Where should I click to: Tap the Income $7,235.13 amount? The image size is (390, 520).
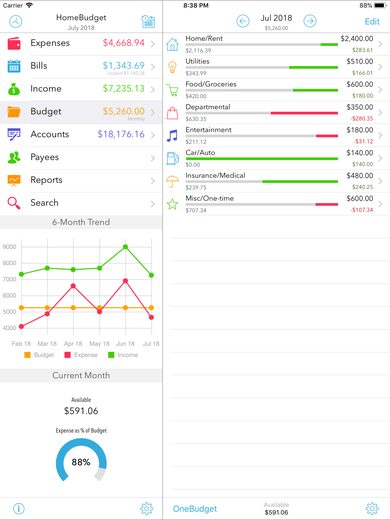[123, 88]
